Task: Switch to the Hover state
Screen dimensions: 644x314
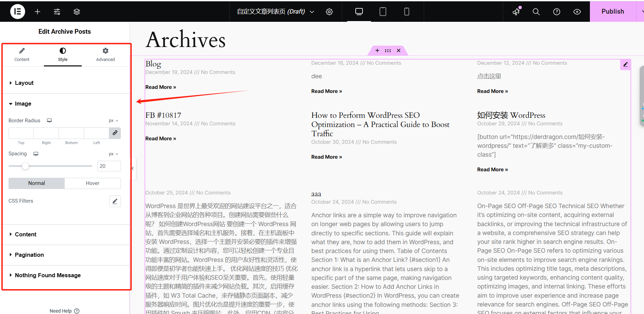Action: click(92, 183)
